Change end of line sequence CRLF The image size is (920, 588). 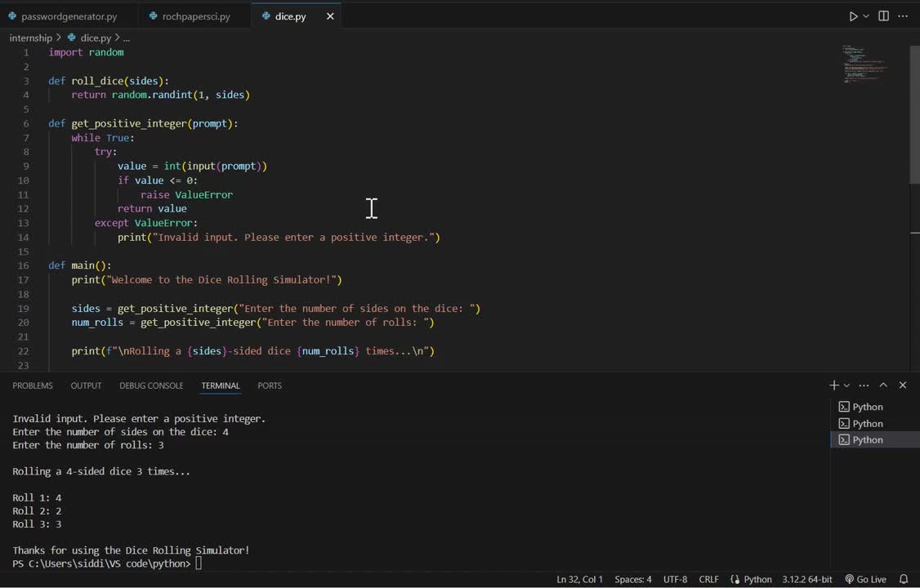click(708, 579)
